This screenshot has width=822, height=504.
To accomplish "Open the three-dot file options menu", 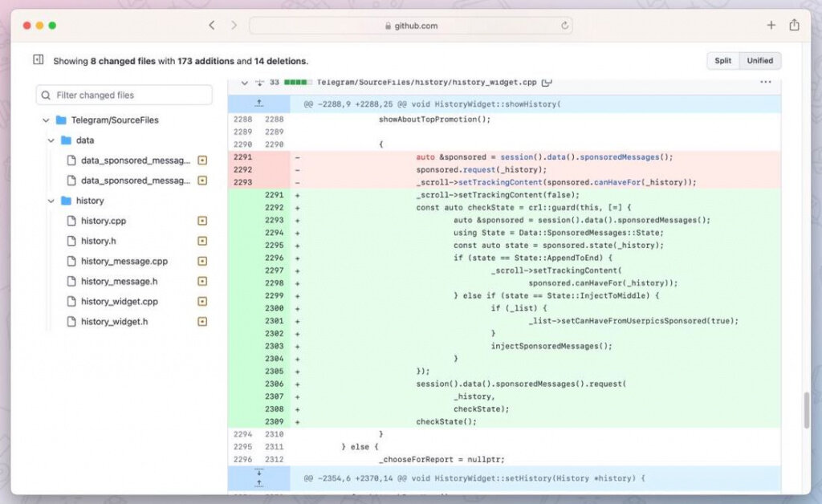I will coord(765,82).
